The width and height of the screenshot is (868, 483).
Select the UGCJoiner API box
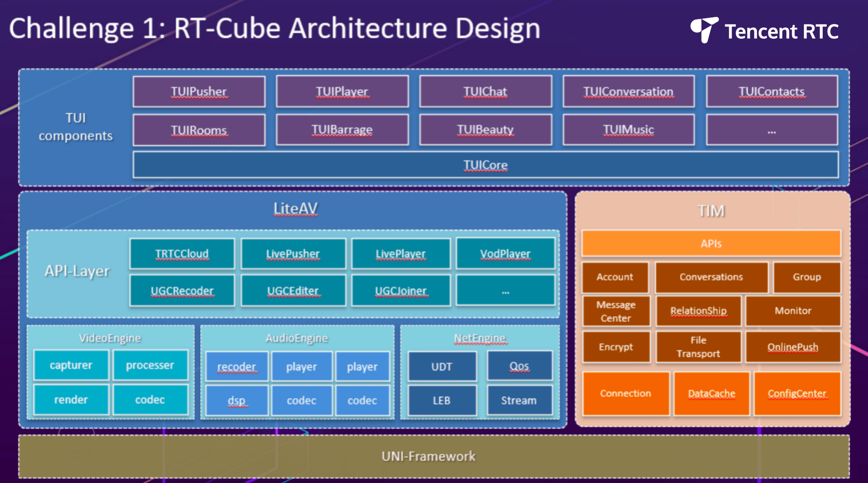click(x=401, y=290)
